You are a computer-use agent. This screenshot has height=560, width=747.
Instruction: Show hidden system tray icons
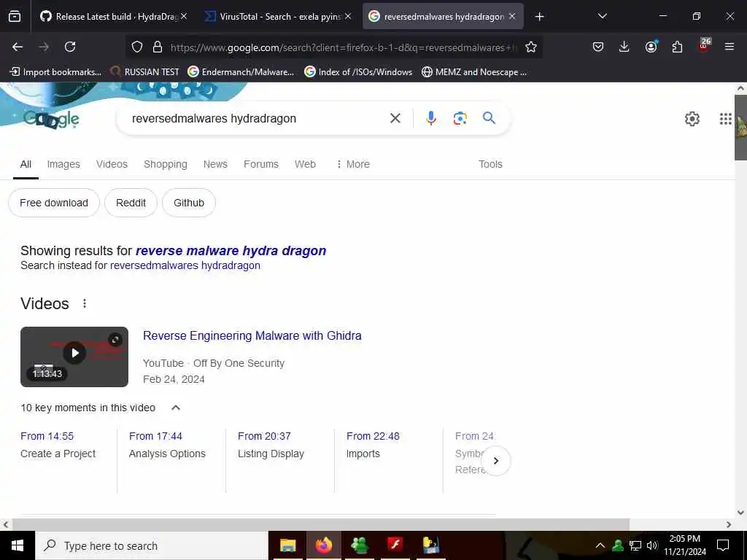[600, 545]
